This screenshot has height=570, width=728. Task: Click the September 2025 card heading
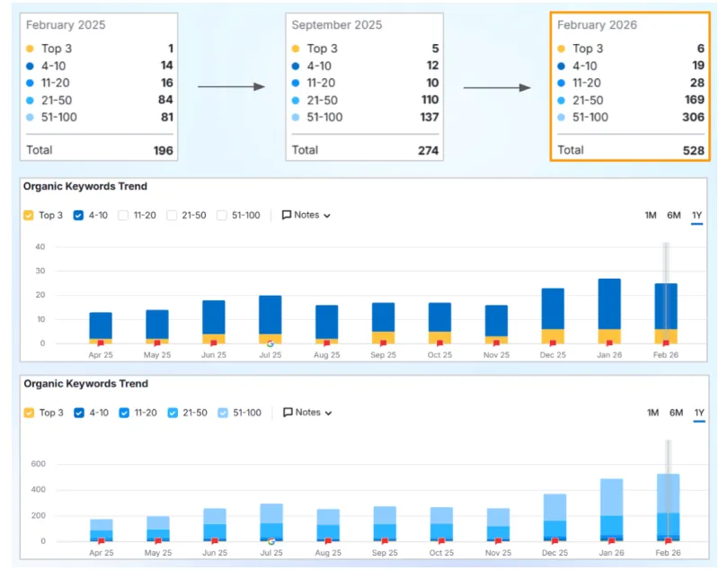337,25
